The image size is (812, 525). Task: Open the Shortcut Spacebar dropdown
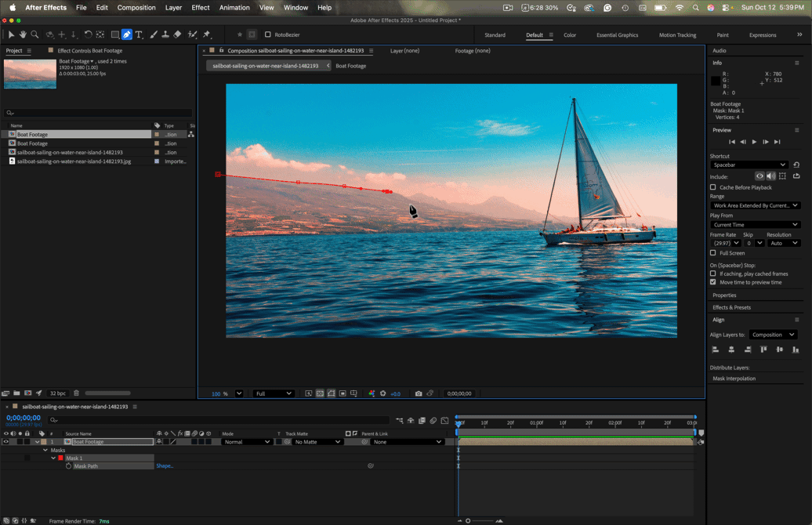coord(749,165)
